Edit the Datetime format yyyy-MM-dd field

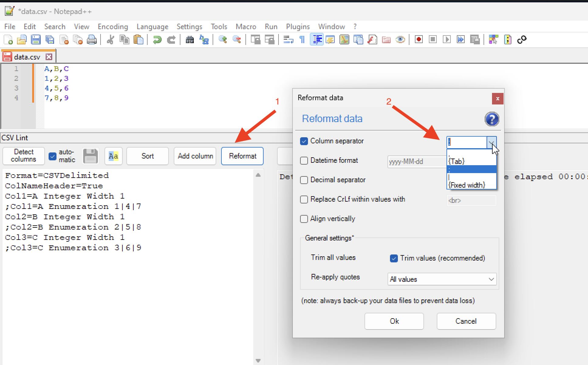415,161
